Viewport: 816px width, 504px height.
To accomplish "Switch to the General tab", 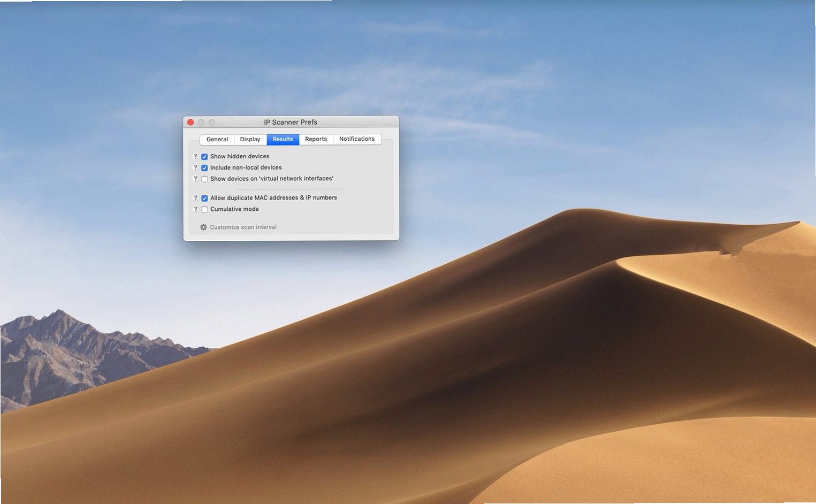I will pyautogui.click(x=217, y=139).
